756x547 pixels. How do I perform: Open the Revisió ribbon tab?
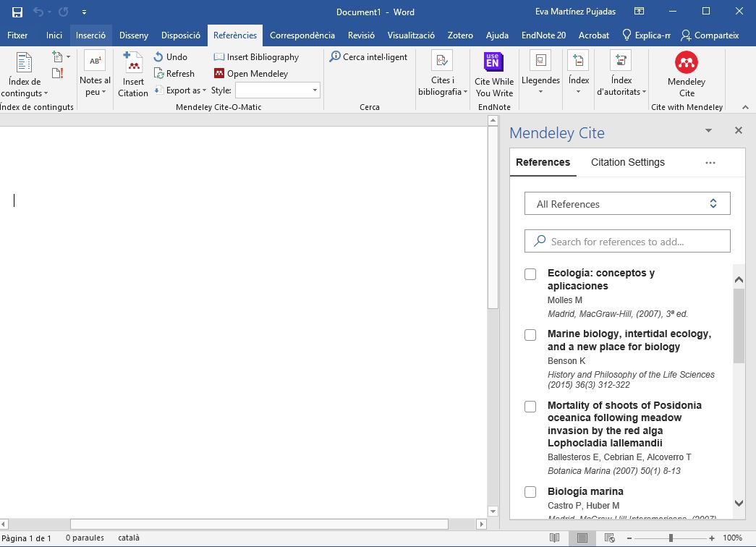tap(361, 35)
